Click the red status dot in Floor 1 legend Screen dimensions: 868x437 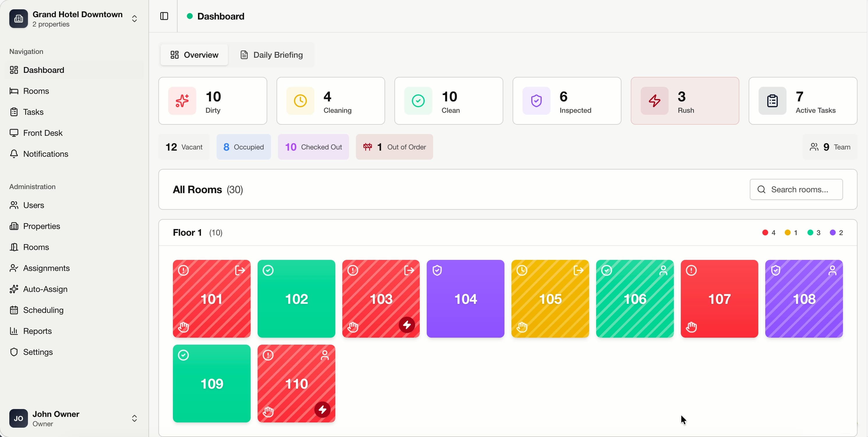[765, 232]
